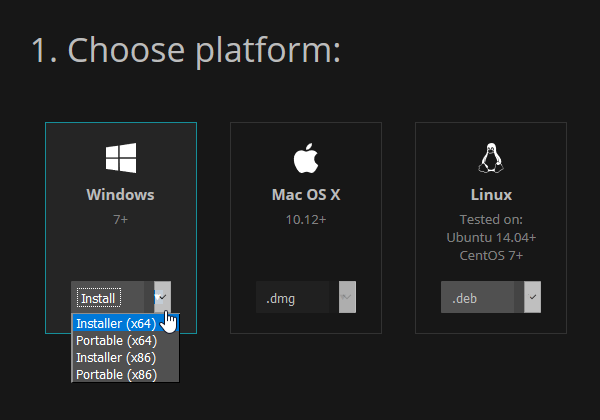Select the Windows platform heading
Screen dimensions: 600x420
[x=121, y=195]
